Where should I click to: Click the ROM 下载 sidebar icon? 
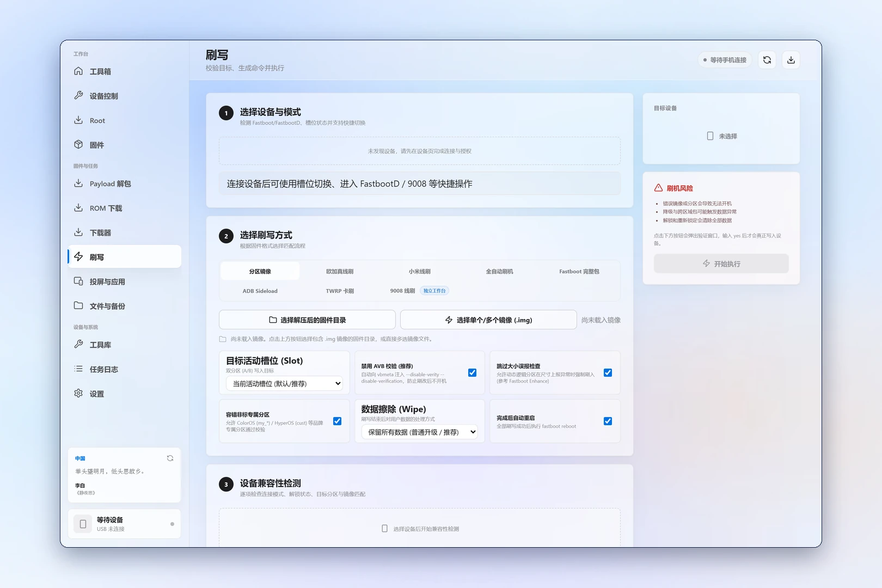point(78,207)
